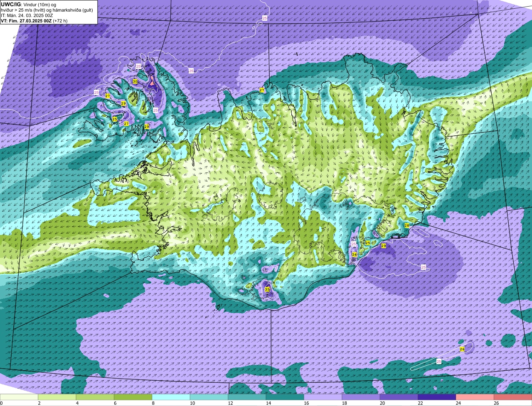This screenshot has height=406, width=532.
Task: Pick the salmon swatch above 26 m/s
Action: 513,397
